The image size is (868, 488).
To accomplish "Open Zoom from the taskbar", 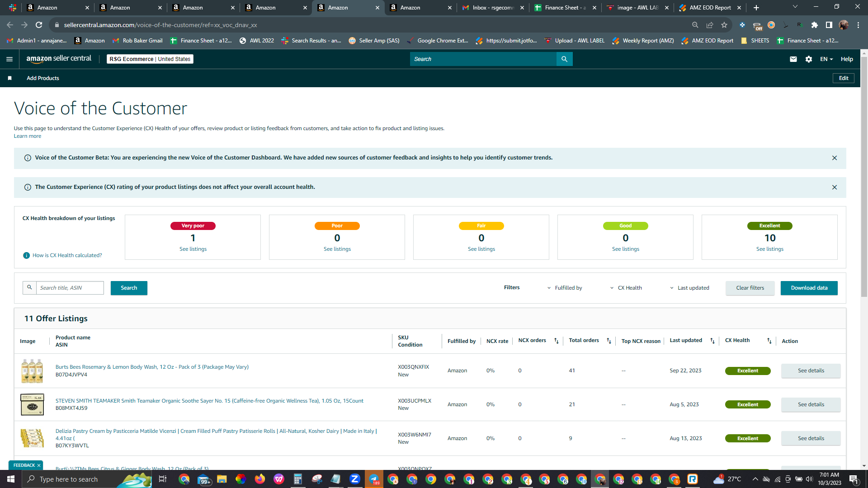I will pos(355,479).
